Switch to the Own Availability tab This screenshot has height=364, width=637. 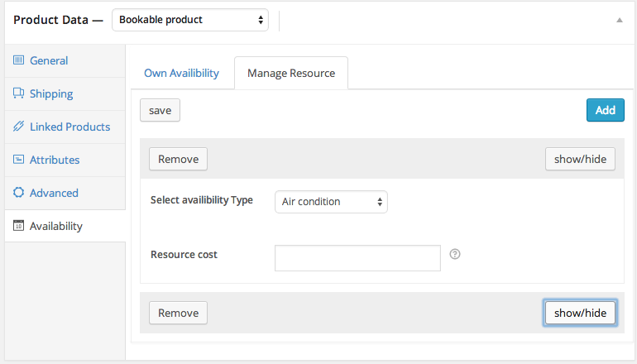[181, 73]
